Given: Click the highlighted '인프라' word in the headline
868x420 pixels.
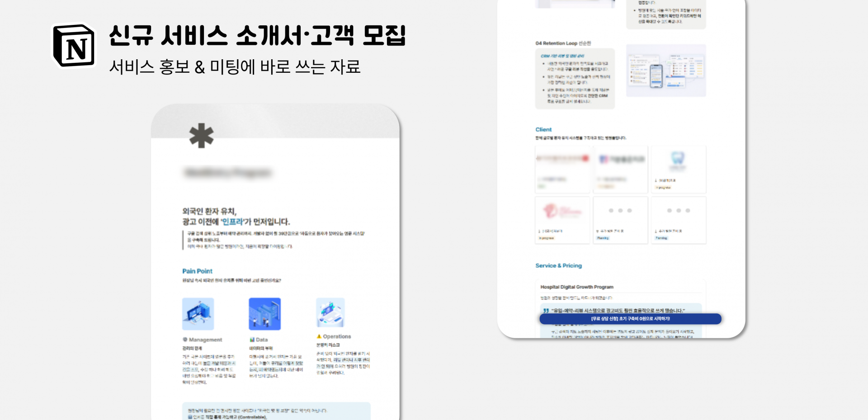Looking at the screenshot, I should (233, 222).
